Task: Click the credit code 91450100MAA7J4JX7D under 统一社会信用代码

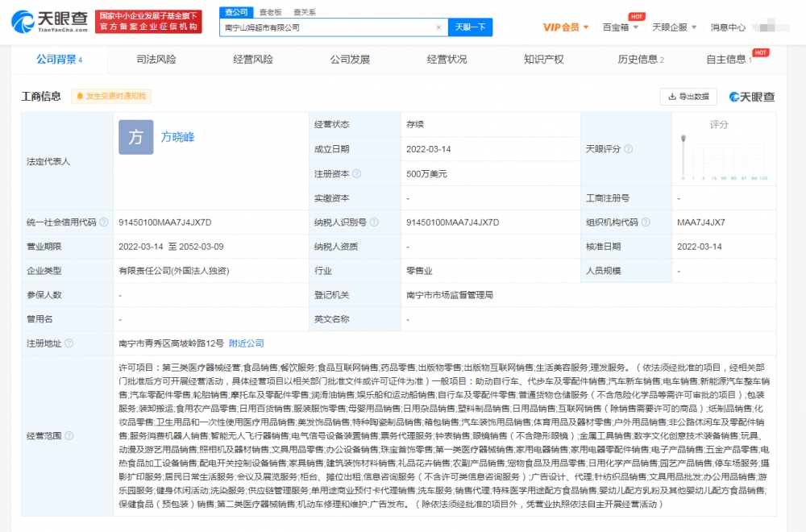Action: 165,222
